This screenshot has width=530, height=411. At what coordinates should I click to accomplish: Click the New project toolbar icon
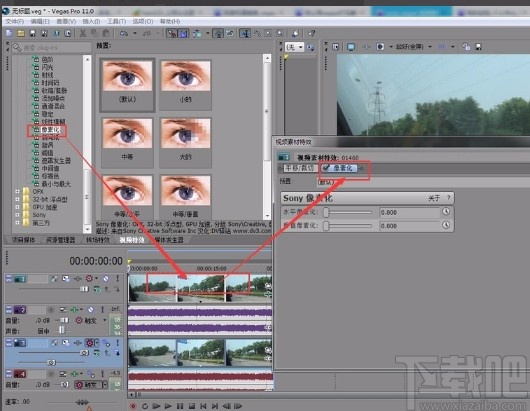pos(9,33)
